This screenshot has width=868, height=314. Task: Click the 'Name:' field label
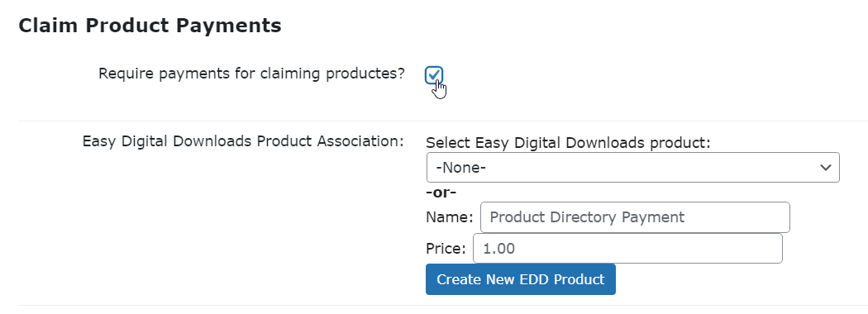pos(450,217)
